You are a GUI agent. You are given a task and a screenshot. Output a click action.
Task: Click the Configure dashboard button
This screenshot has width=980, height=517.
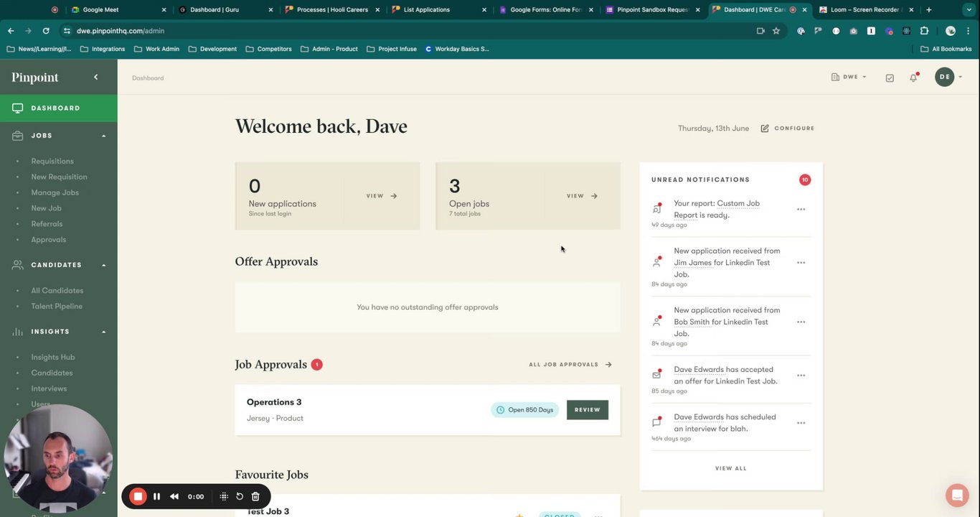click(x=787, y=129)
